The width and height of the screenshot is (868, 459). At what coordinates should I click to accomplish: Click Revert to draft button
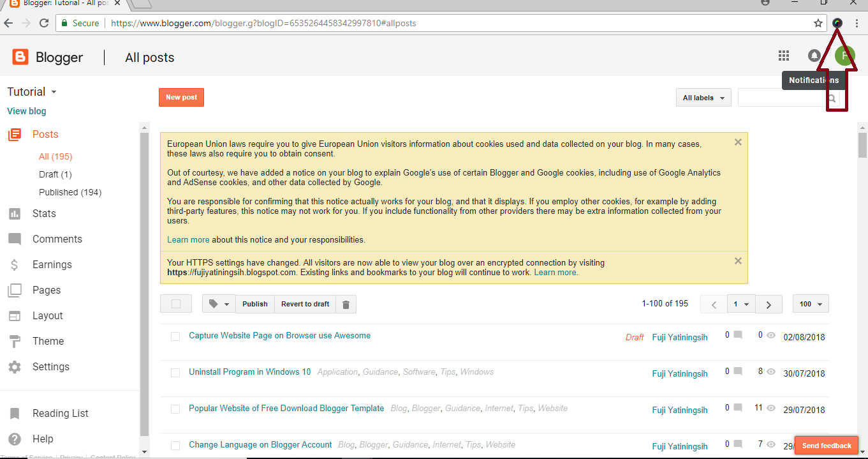305,304
